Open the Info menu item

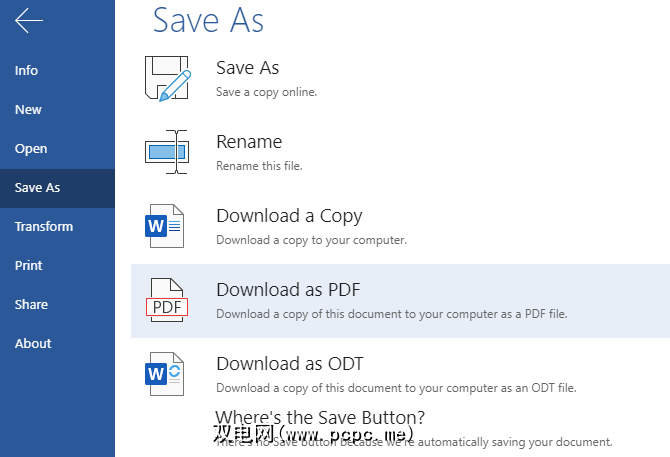[27, 70]
